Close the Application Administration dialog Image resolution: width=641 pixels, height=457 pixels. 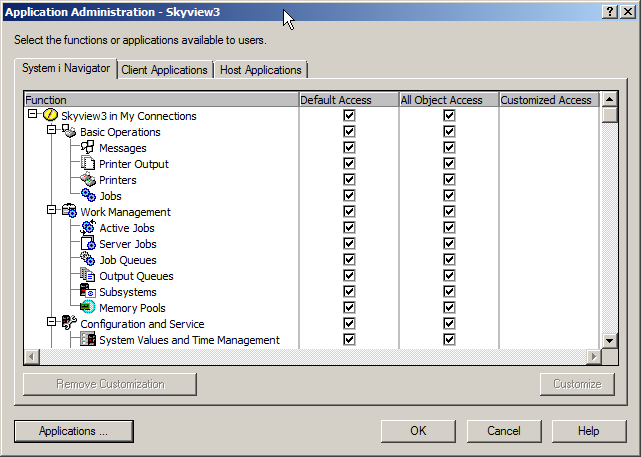[628, 12]
